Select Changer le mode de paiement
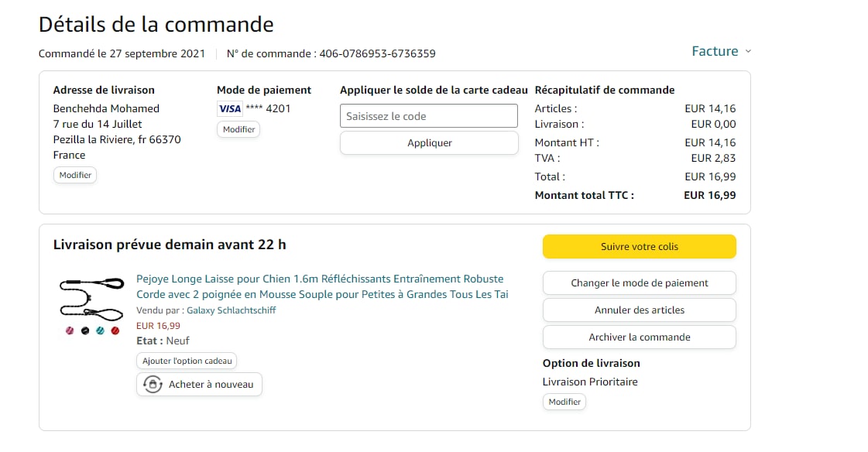868x452 pixels. pyautogui.click(x=639, y=283)
